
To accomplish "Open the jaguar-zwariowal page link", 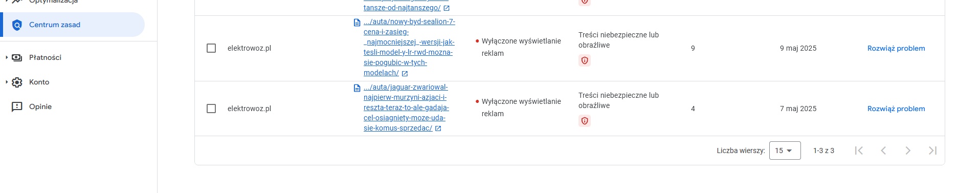I will [406, 108].
